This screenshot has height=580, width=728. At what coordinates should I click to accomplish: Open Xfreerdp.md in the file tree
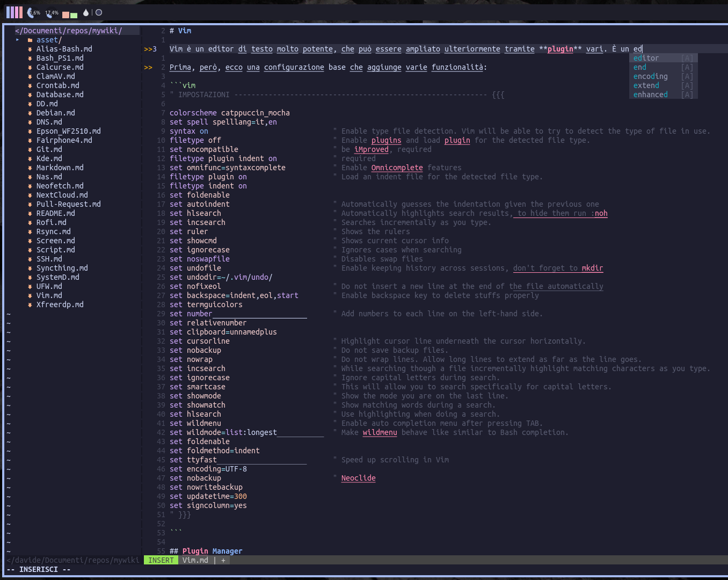[60, 305]
